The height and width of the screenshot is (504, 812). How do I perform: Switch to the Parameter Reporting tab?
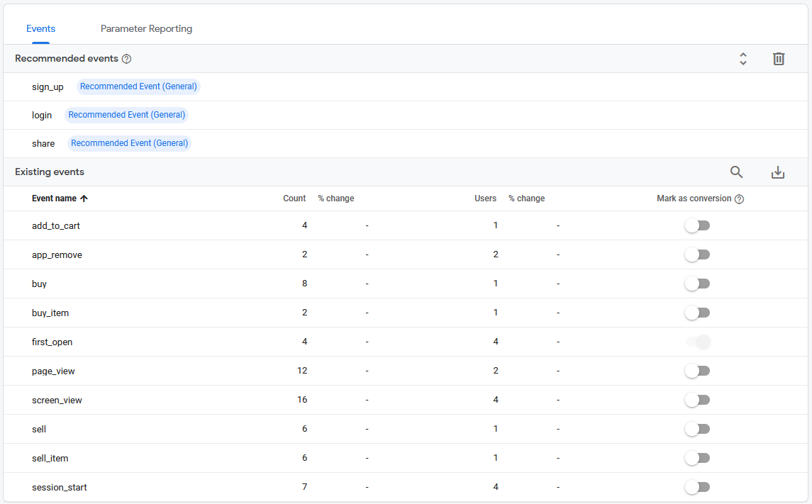[146, 28]
